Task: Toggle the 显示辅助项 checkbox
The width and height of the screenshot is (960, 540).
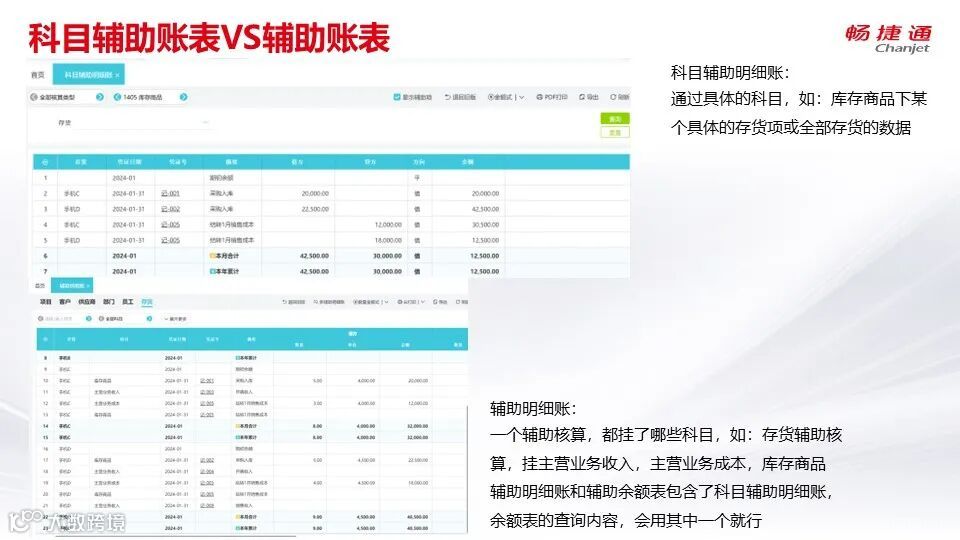Action: (x=397, y=97)
